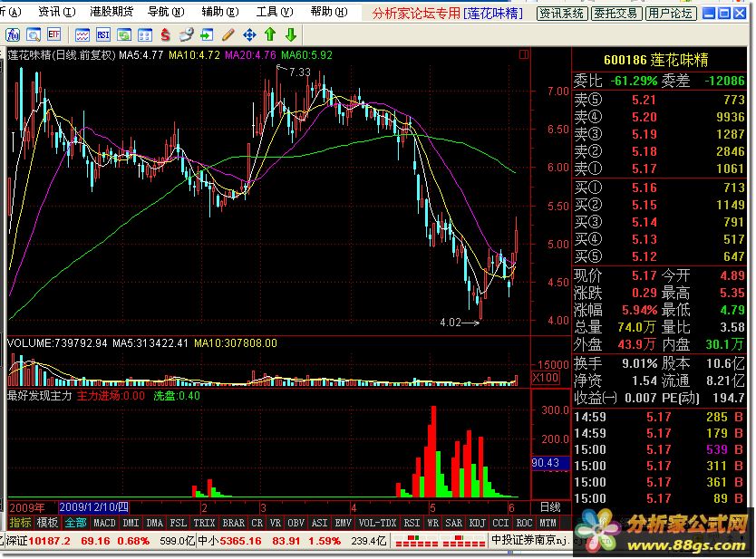Click the 卖⑤ 5.21 ask row

[660, 100]
